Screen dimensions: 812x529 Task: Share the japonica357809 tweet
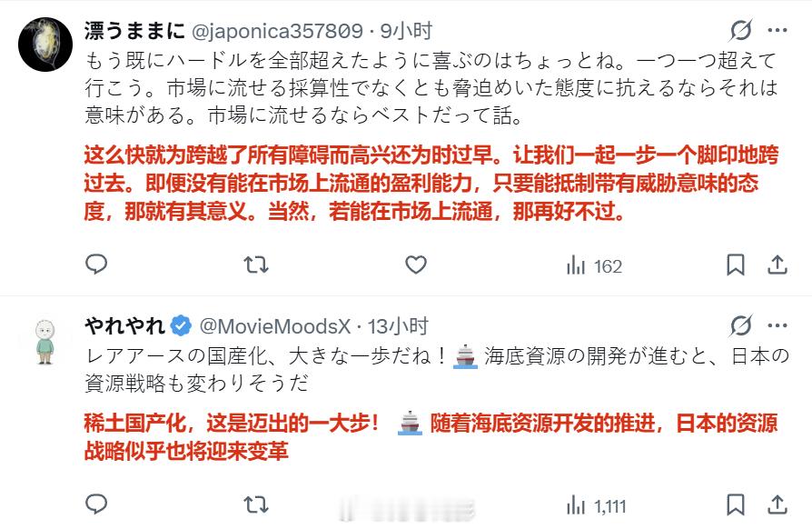pyautogui.click(x=777, y=264)
